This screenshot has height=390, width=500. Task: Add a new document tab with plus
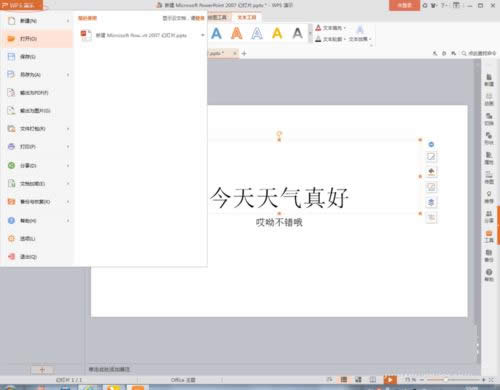(244, 53)
